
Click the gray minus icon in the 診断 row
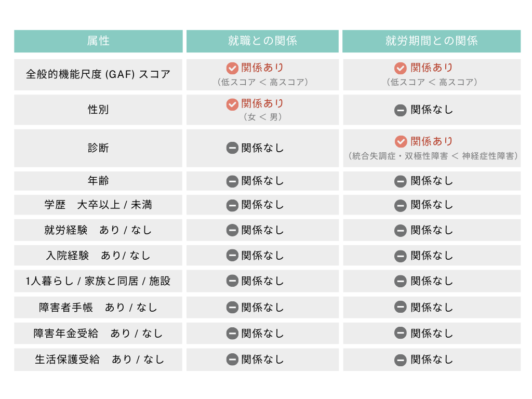[232, 148]
